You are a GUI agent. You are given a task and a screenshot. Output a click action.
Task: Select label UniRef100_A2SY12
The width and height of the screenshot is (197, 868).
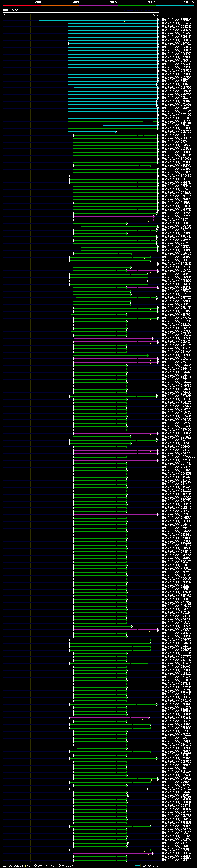[177, 135]
